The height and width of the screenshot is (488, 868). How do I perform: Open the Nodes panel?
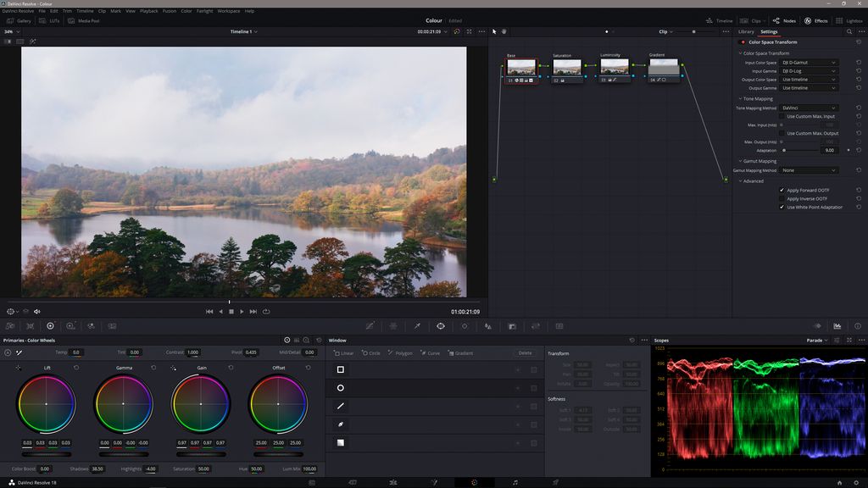(x=783, y=21)
